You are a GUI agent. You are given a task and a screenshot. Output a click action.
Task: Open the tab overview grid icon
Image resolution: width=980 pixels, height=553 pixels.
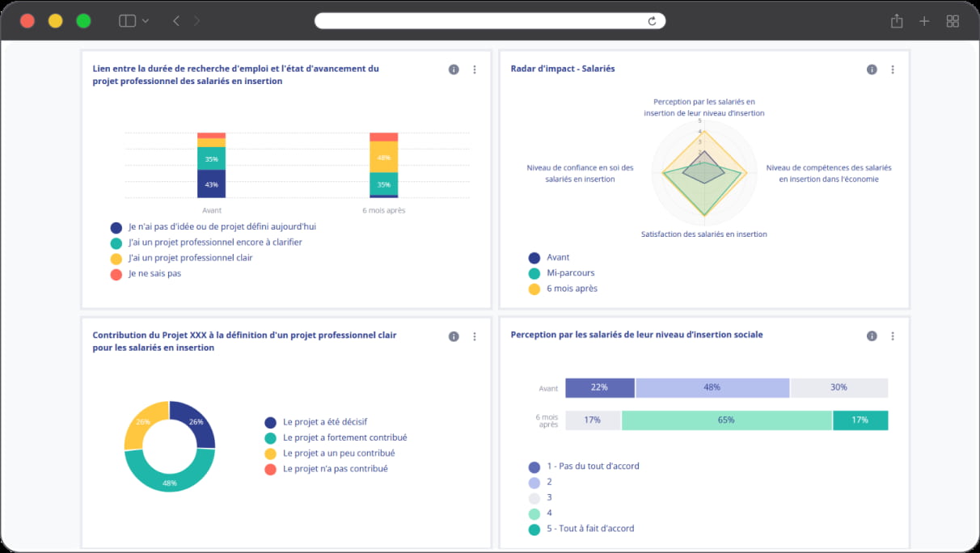point(953,20)
